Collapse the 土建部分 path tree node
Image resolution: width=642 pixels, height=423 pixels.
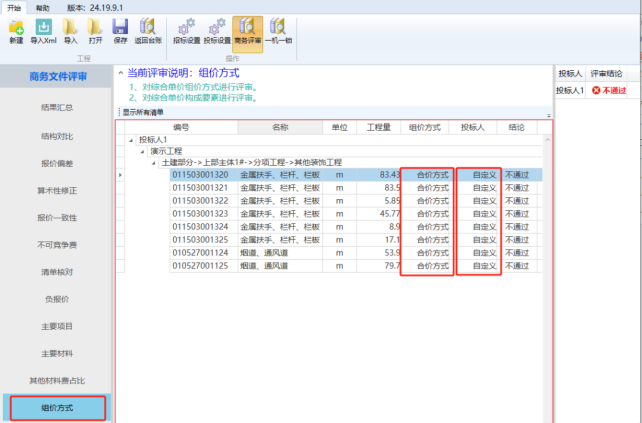pyautogui.click(x=154, y=162)
